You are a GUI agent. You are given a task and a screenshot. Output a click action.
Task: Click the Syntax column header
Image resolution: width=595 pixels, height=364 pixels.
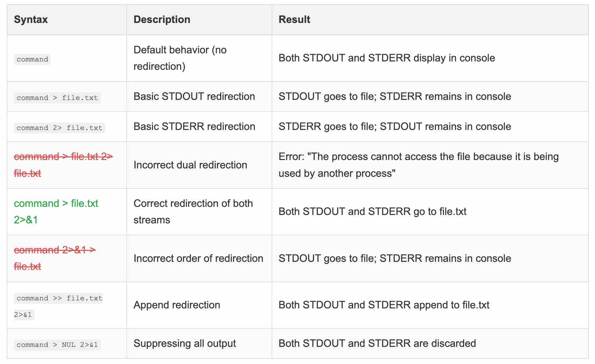pyautogui.click(x=31, y=19)
